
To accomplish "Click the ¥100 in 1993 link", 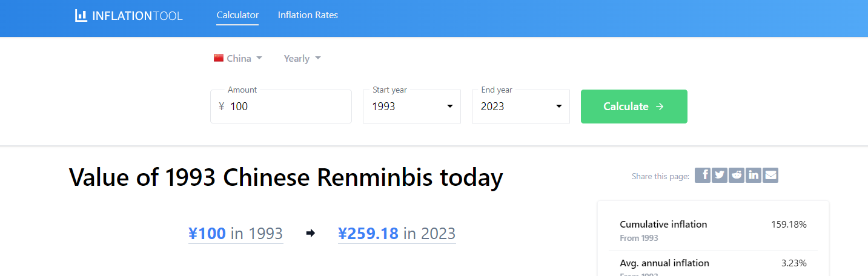I will click(236, 234).
